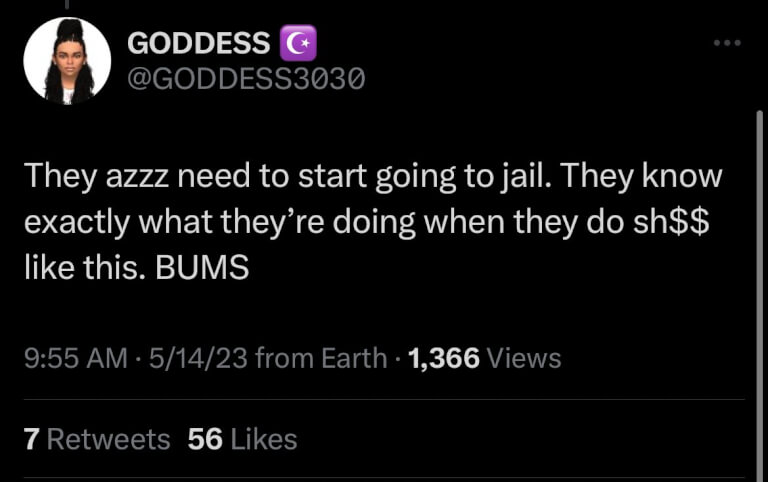768x482 pixels.
Task: Click the bold number 7 retweet count
Action: [x=31, y=439]
